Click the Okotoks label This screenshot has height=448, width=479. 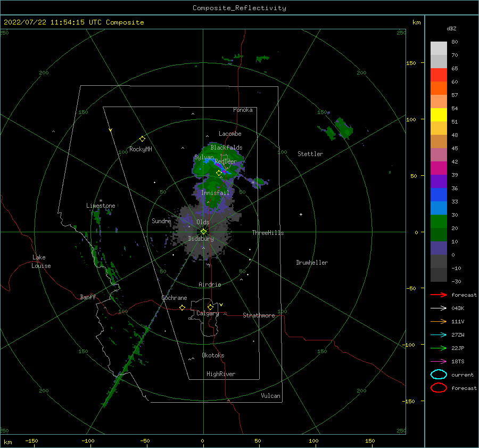click(x=213, y=355)
